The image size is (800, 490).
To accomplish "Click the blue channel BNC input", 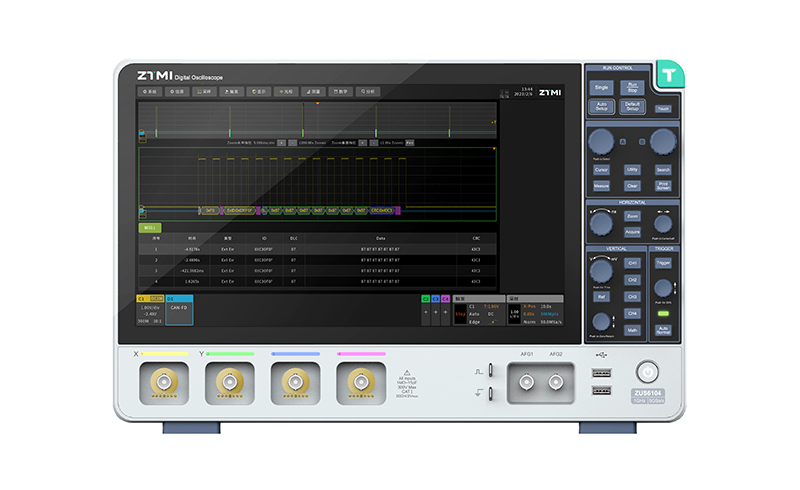I will 295,382.
